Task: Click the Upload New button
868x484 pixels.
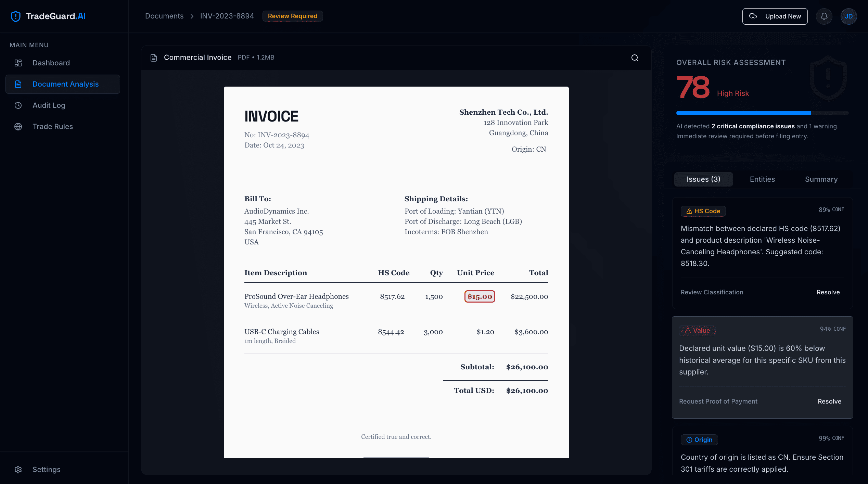Action: [775, 16]
